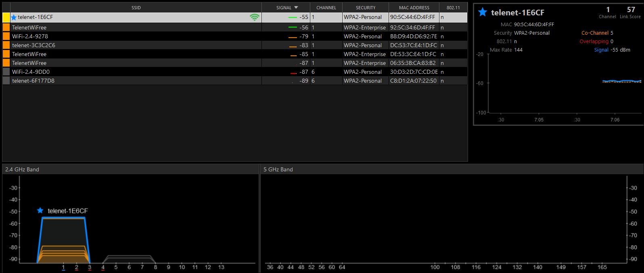
Task: Sort by the CHANNEL column header
Action: 326,8
